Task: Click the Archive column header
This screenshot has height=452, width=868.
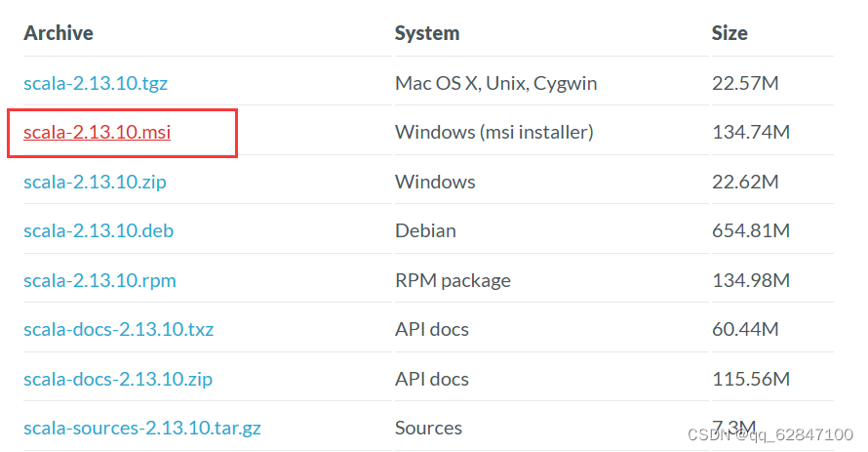Action: tap(59, 33)
